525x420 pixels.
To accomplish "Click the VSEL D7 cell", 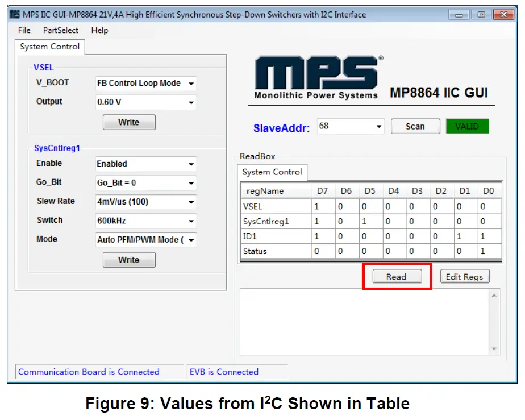I will 324,206.
